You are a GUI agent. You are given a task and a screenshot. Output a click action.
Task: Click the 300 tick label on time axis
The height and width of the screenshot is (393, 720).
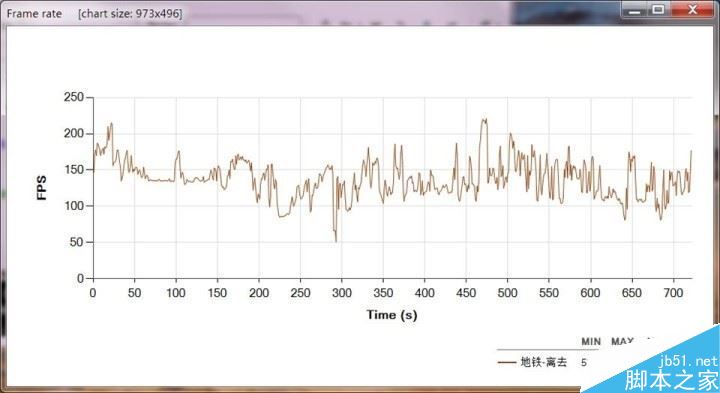pos(342,293)
